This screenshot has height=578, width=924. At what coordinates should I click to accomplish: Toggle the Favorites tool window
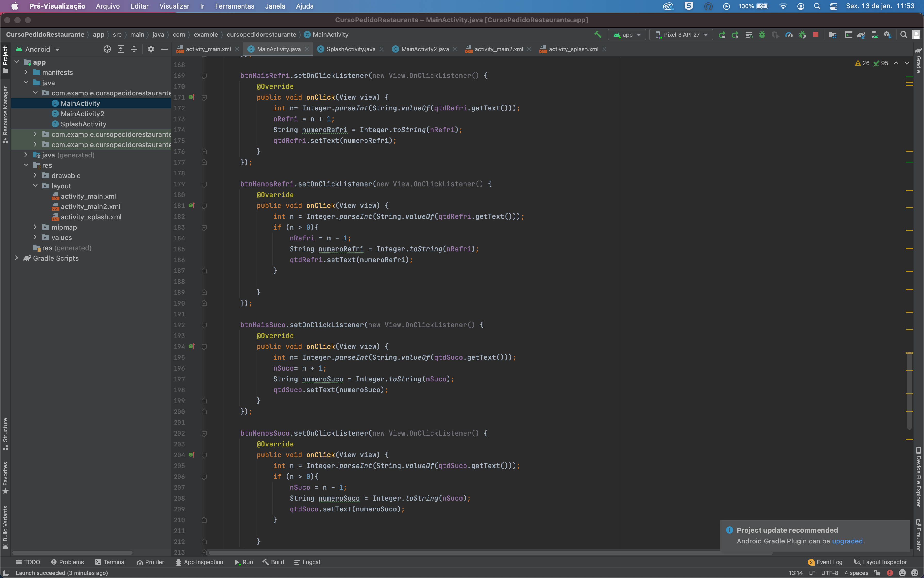(x=5, y=478)
